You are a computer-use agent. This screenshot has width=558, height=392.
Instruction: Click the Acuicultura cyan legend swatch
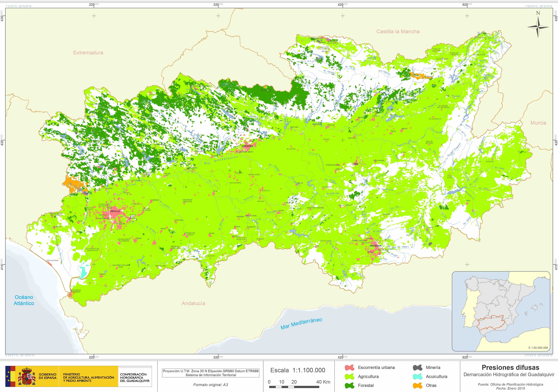pyautogui.click(x=417, y=376)
